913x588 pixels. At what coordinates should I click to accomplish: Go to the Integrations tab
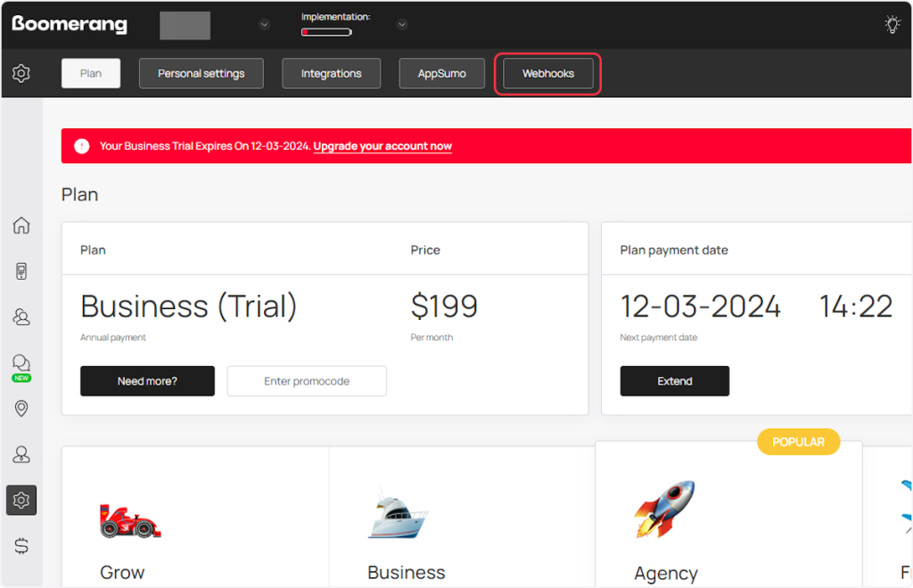pos(331,74)
